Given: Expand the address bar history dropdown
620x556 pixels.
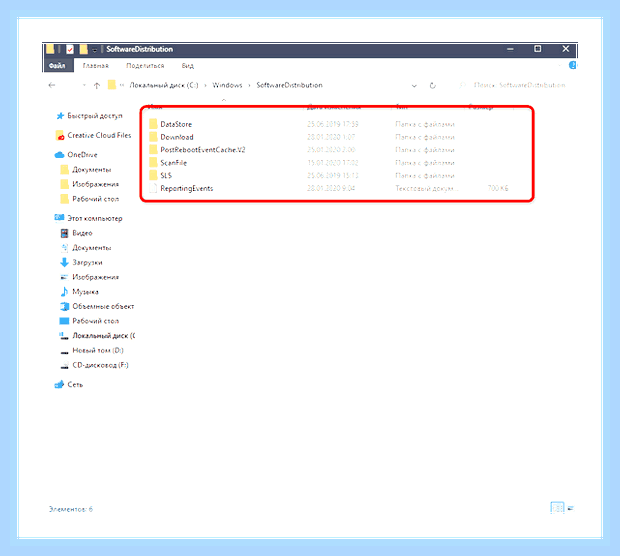Looking at the screenshot, I should 414,85.
